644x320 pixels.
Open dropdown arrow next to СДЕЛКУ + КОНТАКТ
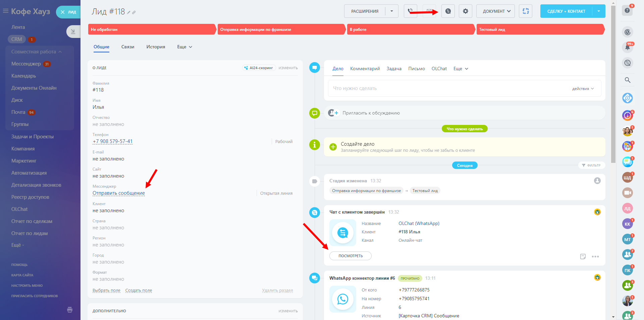[x=599, y=11]
